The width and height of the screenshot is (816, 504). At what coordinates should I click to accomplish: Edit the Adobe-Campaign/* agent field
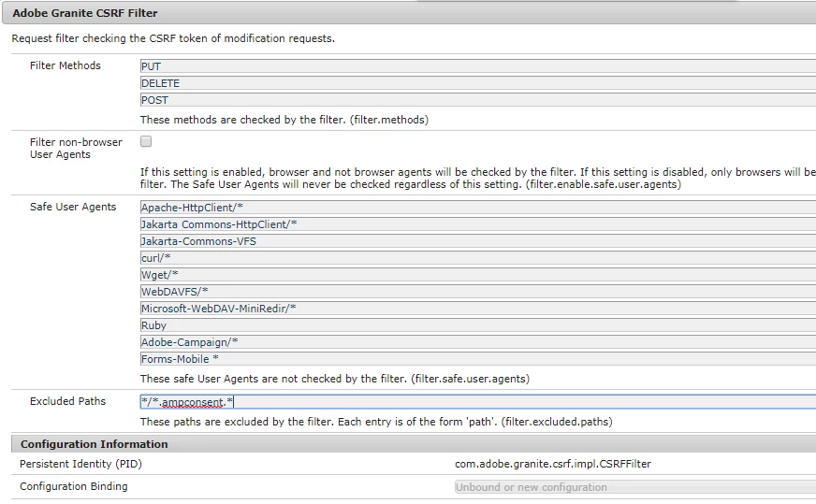[478, 342]
